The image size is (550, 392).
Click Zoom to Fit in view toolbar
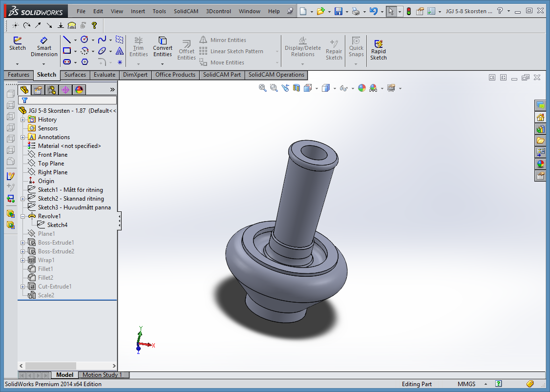click(x=262, y=88)
